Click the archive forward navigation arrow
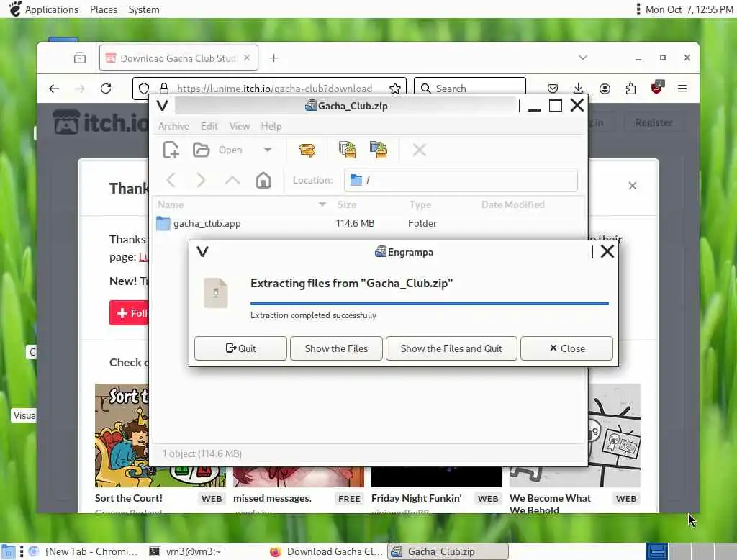Viewport: 737px width, 560px height. click(201, 180)
